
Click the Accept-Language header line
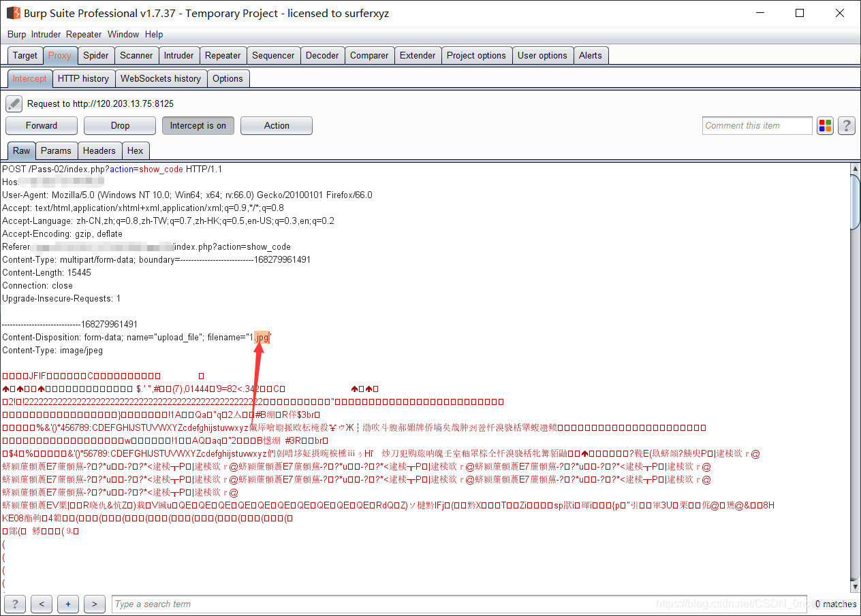pyautogui.click(x=168, y=221)
